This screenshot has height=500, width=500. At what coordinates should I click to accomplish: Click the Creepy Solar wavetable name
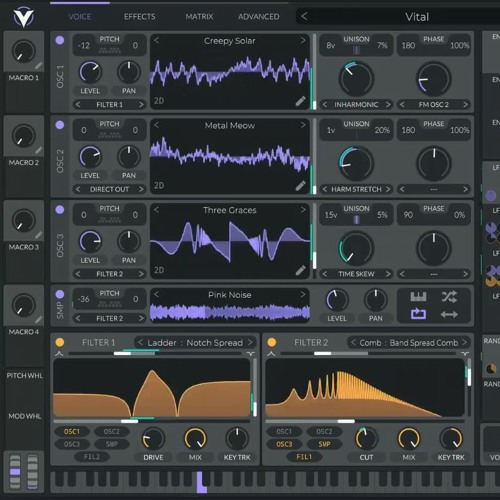pos(229,41)
